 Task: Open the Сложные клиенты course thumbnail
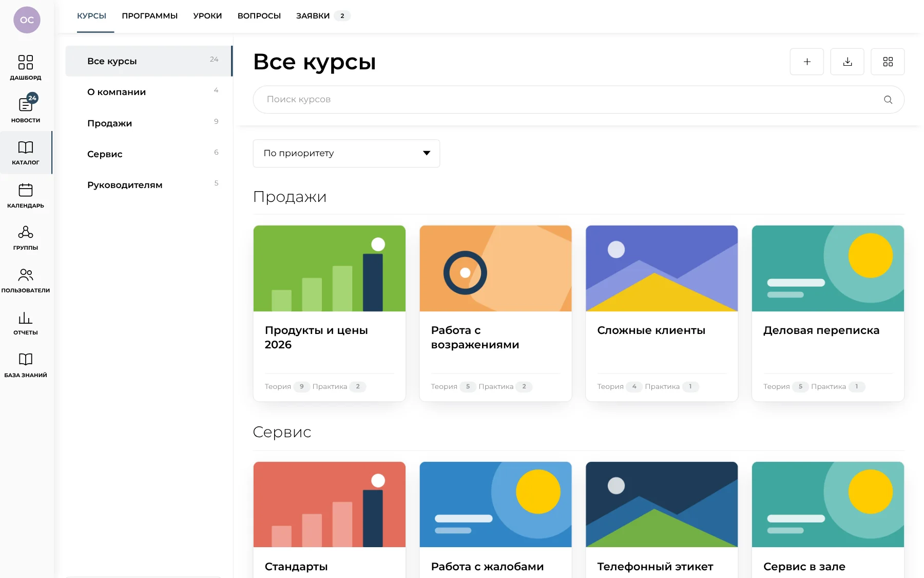pyautogui.click(x=662, y=268)
